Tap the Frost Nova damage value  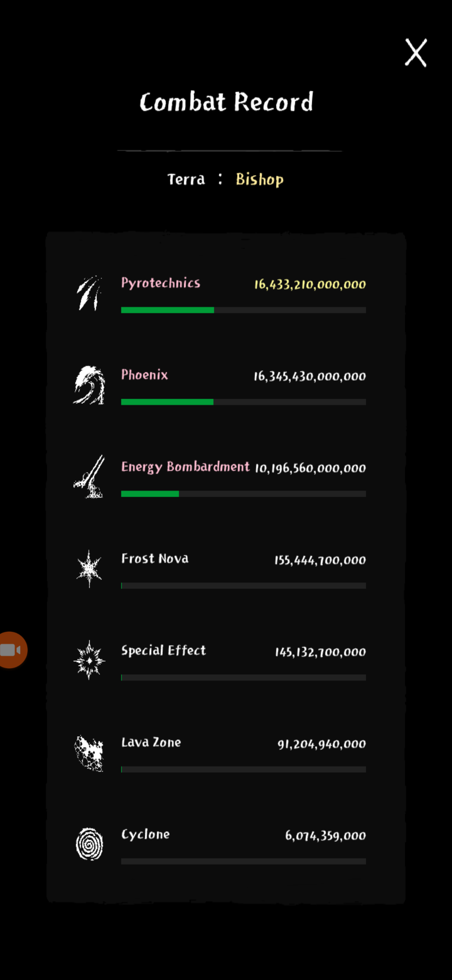[320, 560]
